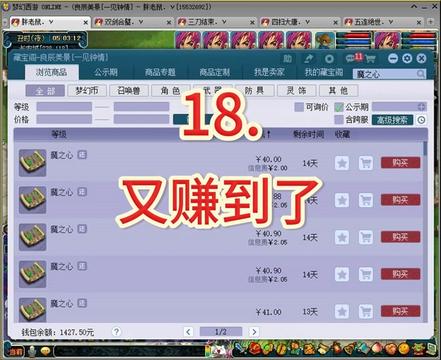Open the 高级搜索 advanced search button
Viewport: 441px width, 360px height.
[392, 120]
